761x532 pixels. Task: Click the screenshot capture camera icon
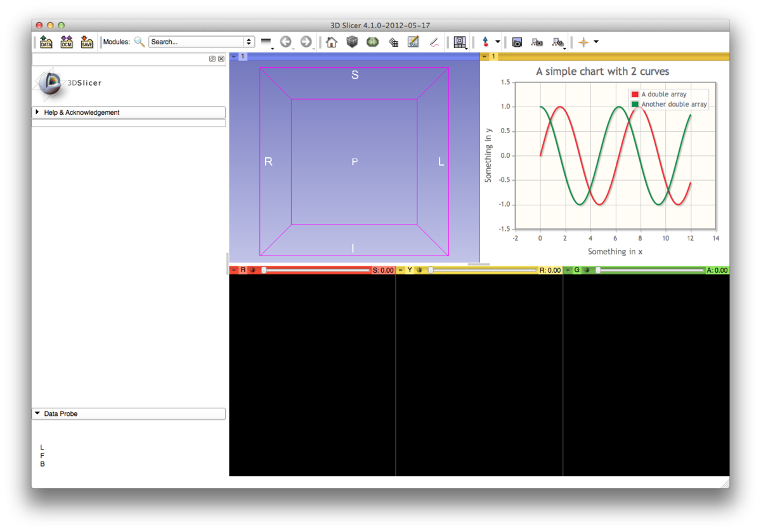[517, 42]
